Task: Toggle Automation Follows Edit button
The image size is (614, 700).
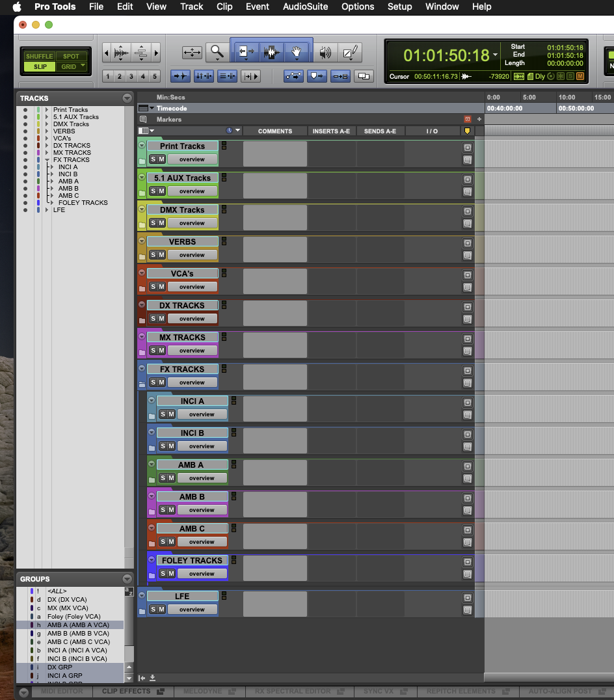Action: 293,76
